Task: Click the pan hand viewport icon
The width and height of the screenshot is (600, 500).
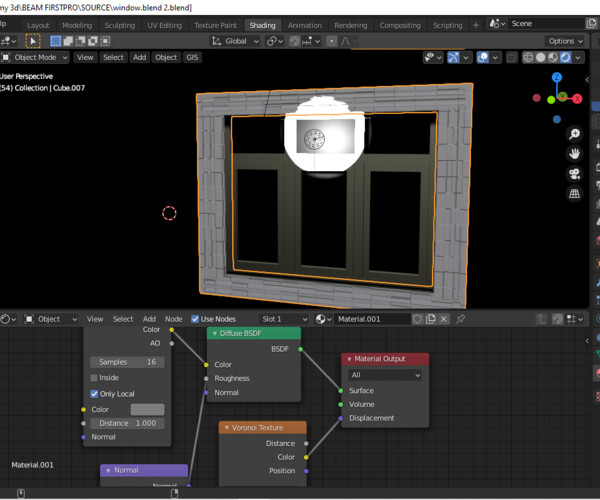Action: click(x=576, y=153)
